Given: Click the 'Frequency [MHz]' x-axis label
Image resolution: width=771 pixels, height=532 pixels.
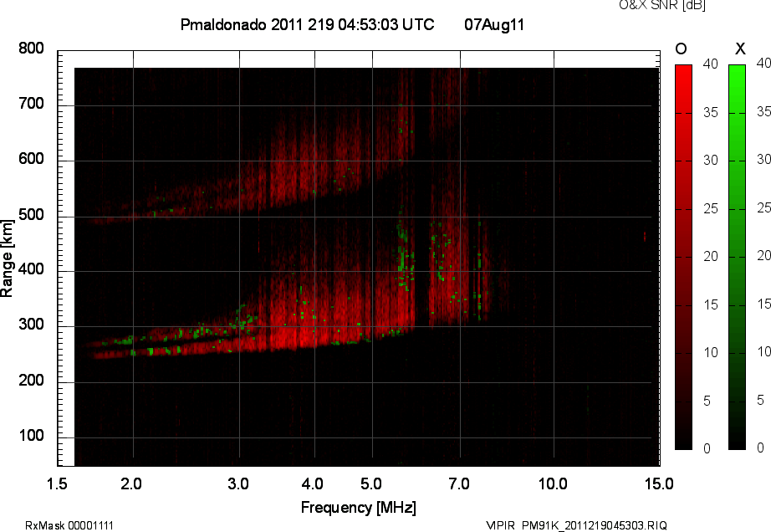Looking at the screenshot, I should click(359, 508).
